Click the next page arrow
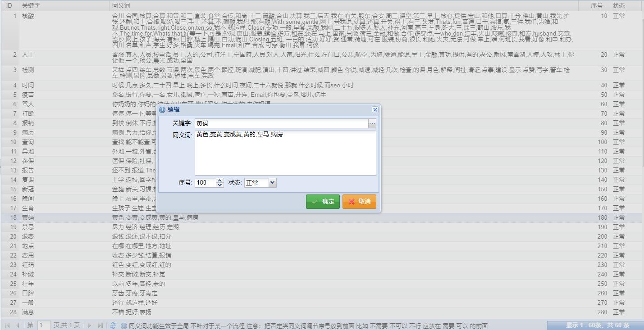Viewport: 644px width, 330px height. coord(90,325)
